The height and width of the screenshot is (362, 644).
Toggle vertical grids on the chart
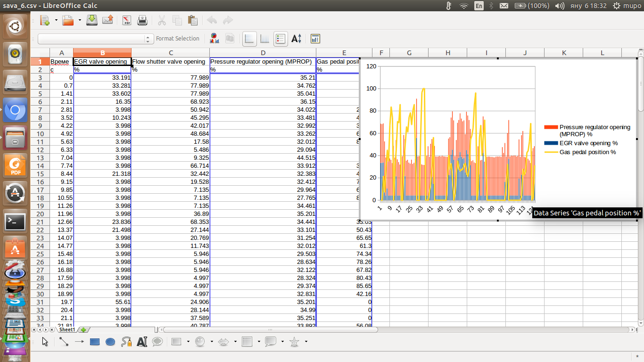pos(265,39)
